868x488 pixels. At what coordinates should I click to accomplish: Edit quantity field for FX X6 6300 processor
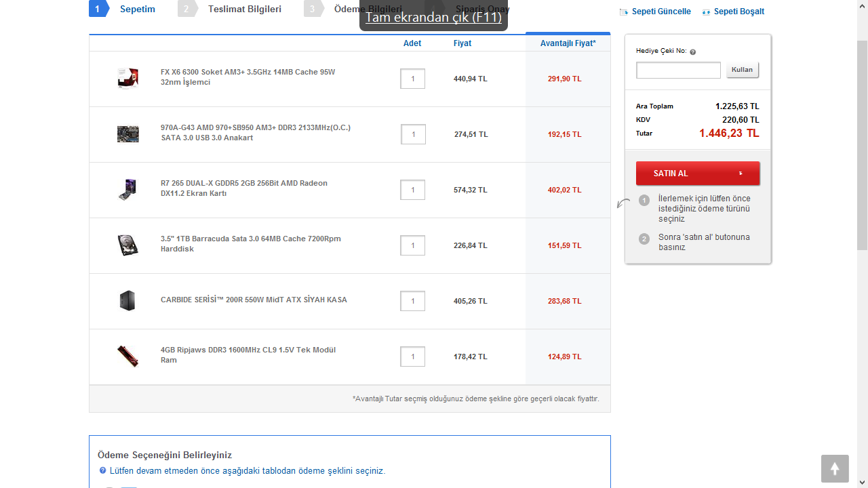pyautogui.click(x=412, y=79)
